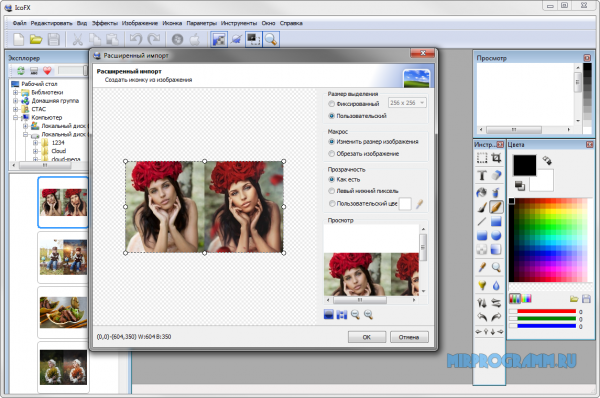Click the Apple Macintosh icon toolbar button
This screenshot has height=398, width=600.
click(195, 39)
